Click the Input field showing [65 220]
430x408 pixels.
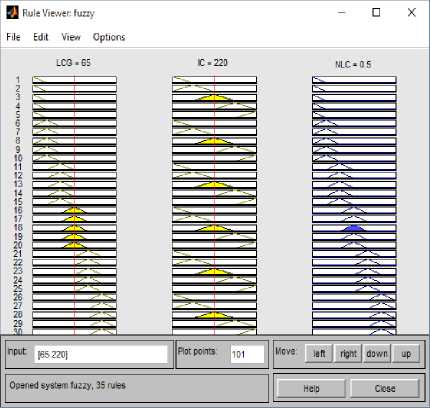[101, 354]
